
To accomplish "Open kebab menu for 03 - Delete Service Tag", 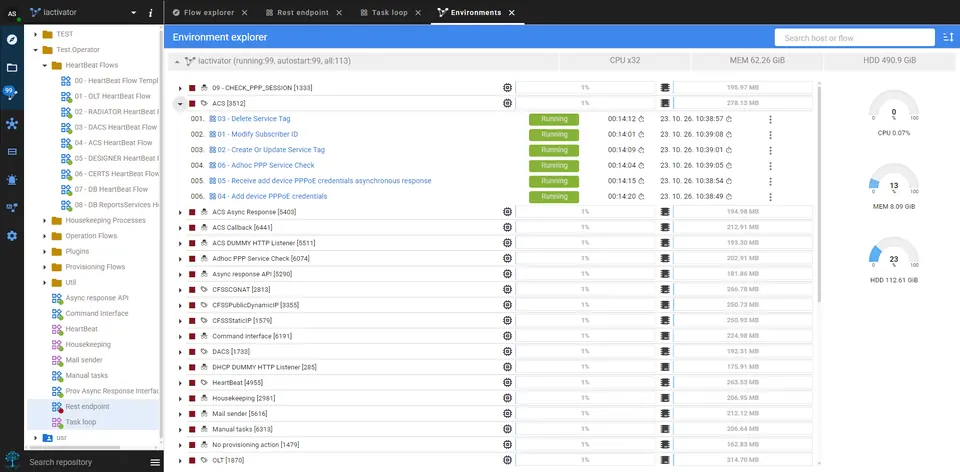I will [770, 119].
